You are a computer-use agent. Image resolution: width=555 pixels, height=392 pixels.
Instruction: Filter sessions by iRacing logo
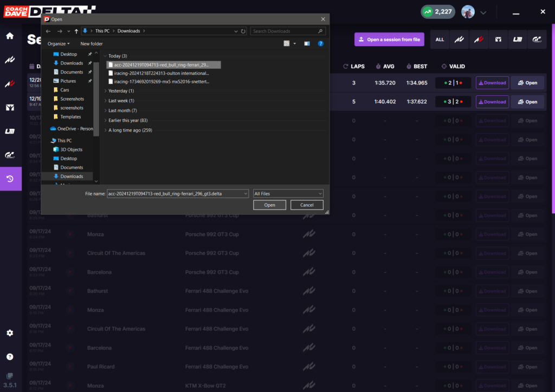coord(498,40)
